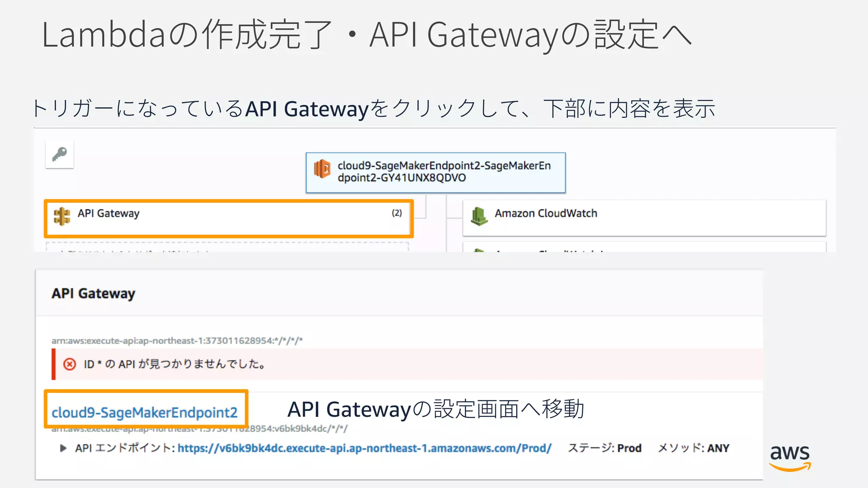Click the ARN text ending v6bk9bk4dc
868x488 pixels.
point(199,429)
